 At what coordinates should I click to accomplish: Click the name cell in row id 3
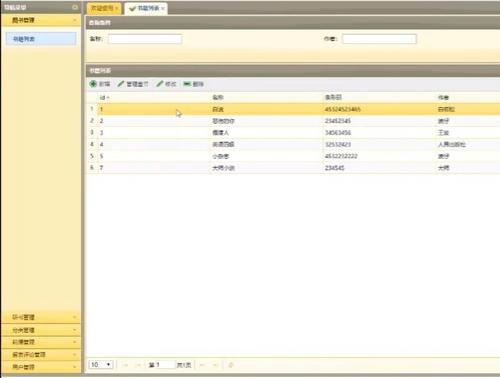(x=266, y=133)
